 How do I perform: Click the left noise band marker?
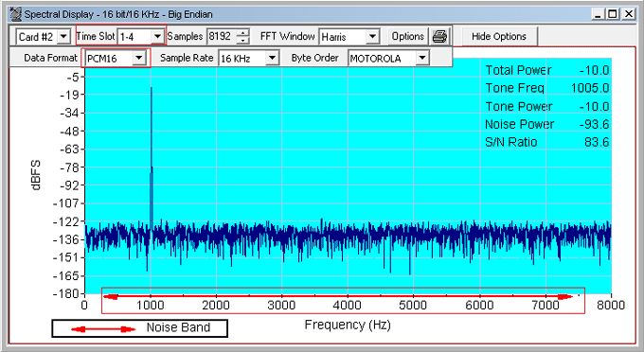[x=111, y=296]
